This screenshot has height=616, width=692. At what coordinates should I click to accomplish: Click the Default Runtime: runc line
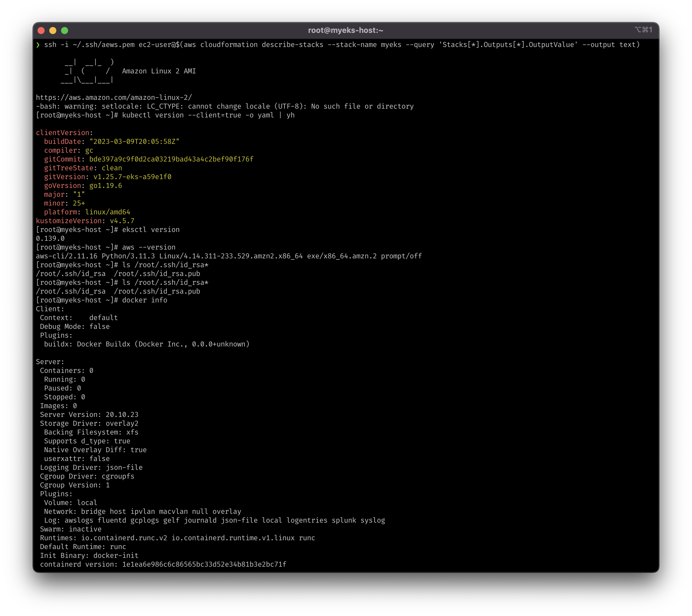(x=83, y=547)
